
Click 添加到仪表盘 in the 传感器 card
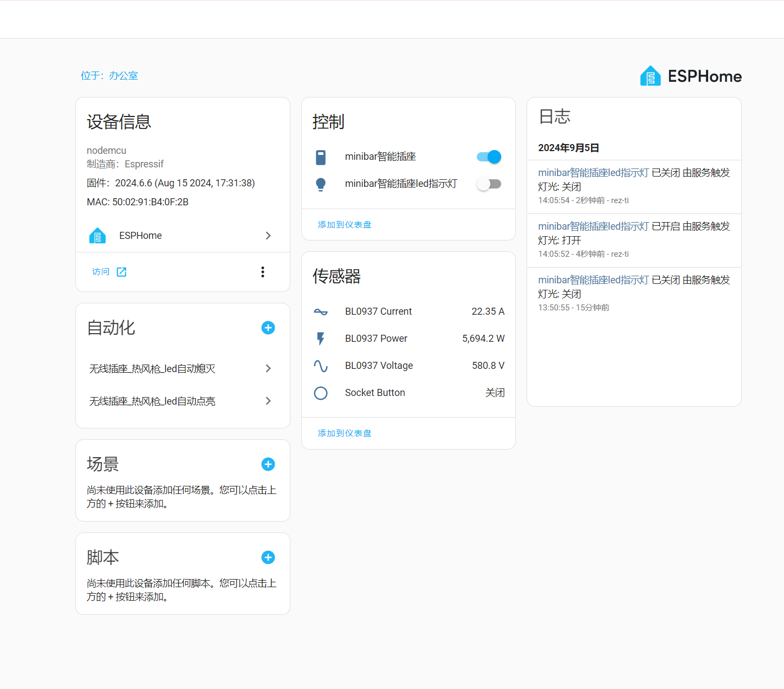point(345,433)
